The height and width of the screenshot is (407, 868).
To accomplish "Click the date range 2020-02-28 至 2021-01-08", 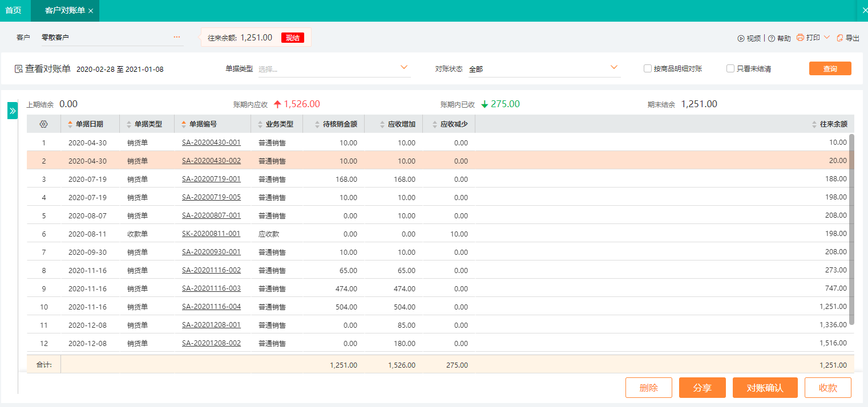I will tap(120, 70).
